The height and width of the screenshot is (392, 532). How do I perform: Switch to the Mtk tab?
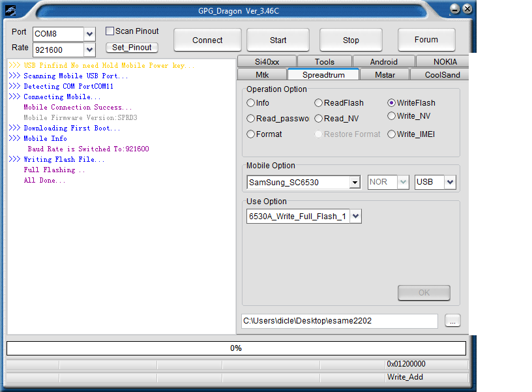[262, 74]
